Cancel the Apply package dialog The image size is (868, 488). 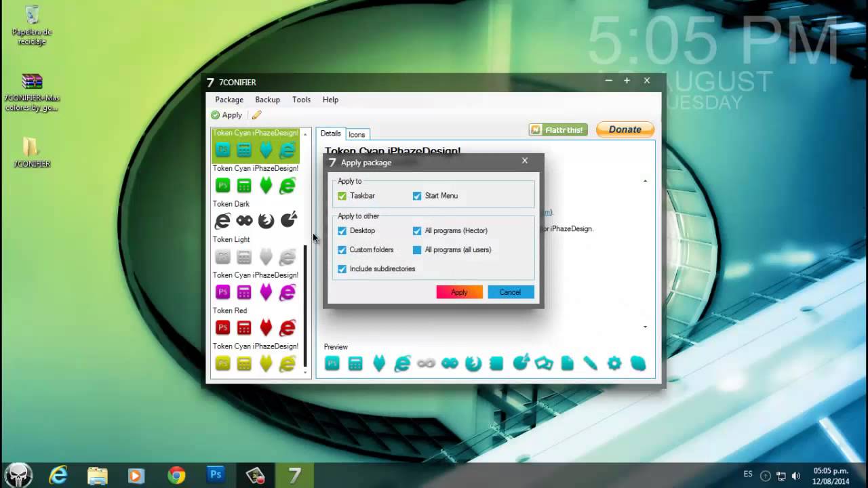510,292
